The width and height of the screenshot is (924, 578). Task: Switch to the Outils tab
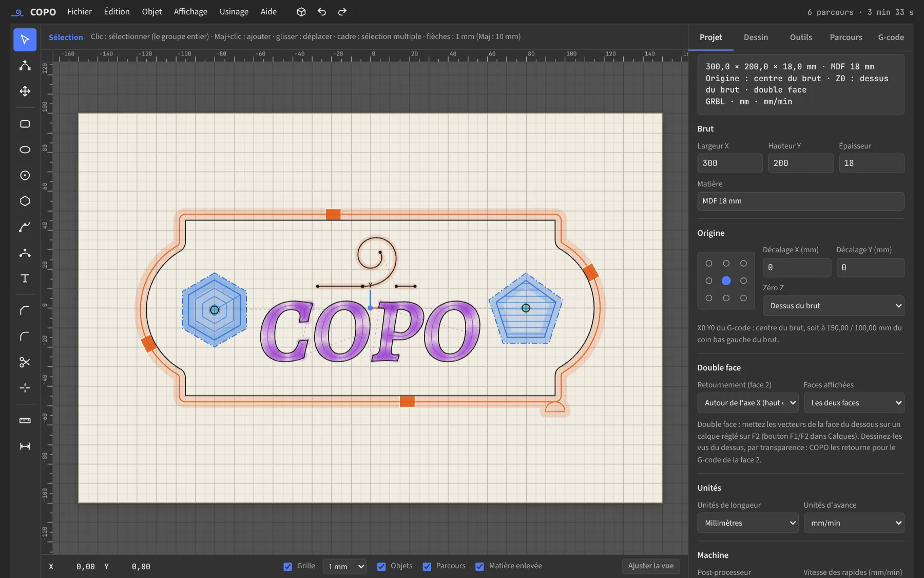click(x=801, y=38)
